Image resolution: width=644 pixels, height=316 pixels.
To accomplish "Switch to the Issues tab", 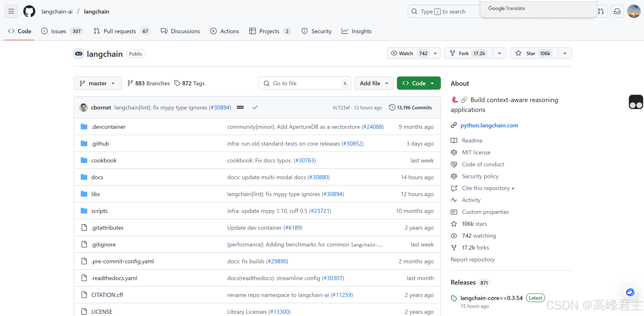I will [59, 31].
